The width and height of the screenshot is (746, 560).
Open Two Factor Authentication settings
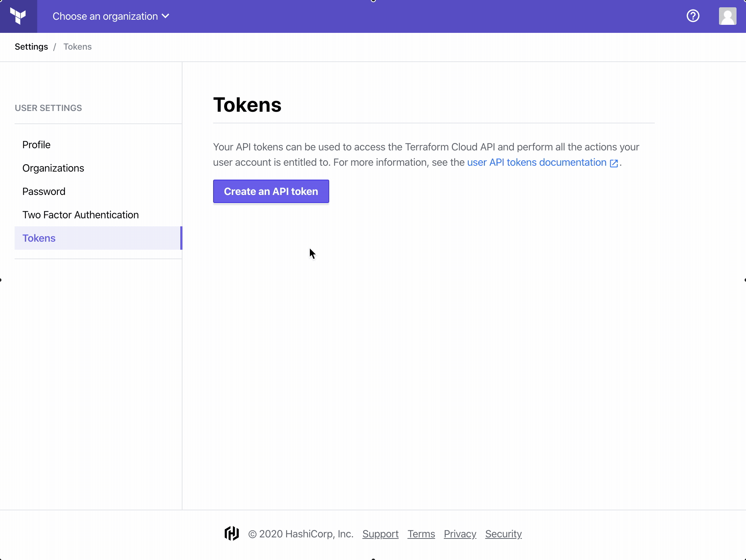(x=81, y=215)
